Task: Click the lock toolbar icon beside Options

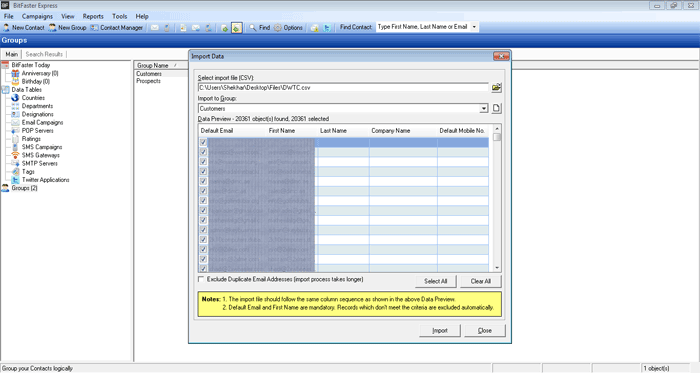Action: pos(315,28)
